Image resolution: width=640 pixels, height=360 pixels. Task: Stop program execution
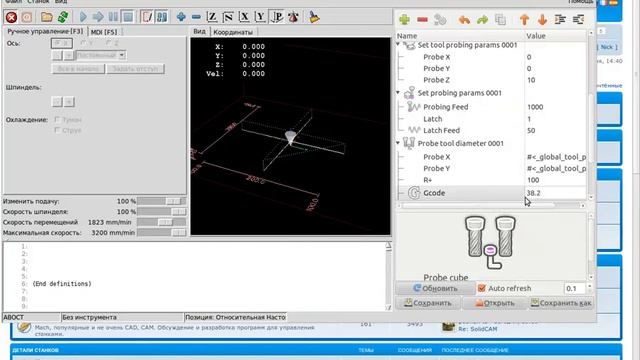coord(128,17)
